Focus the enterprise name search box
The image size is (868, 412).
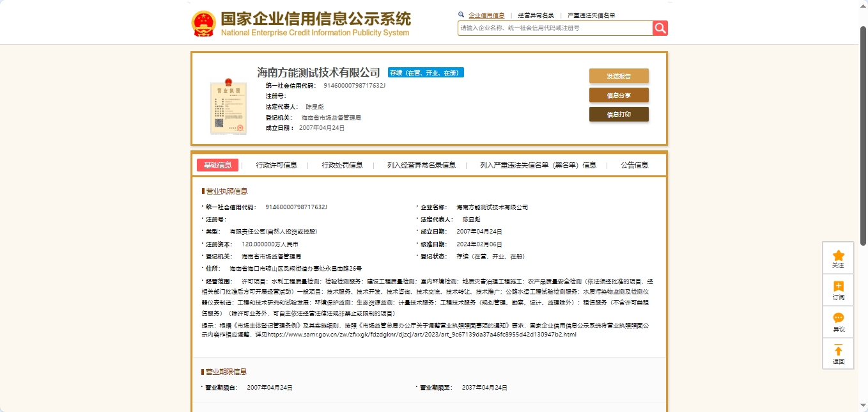point(555,28)
